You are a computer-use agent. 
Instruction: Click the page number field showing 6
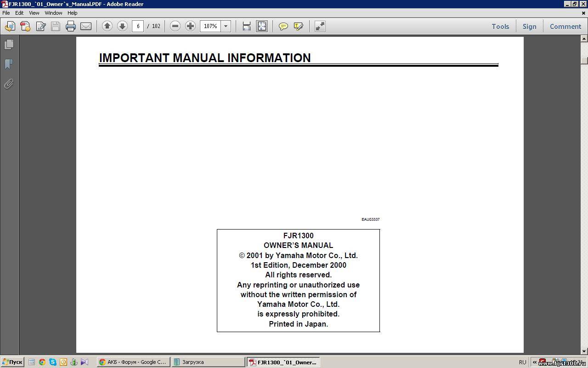[x=138, y=26]
